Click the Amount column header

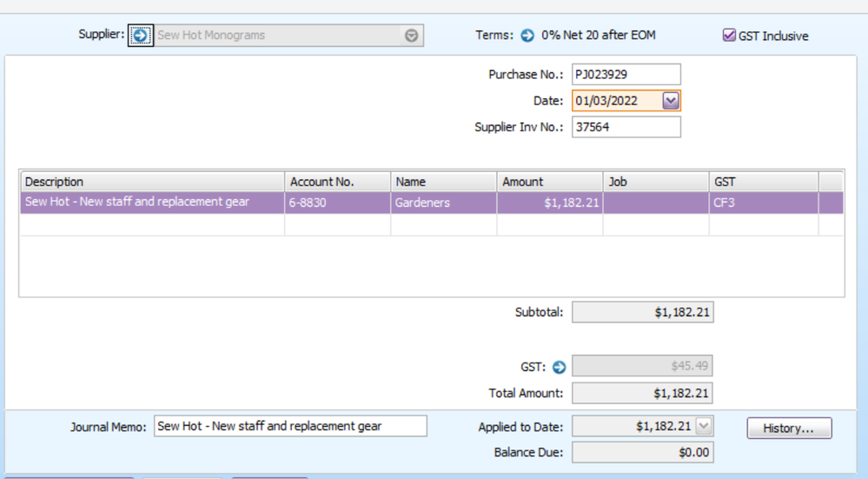tap(549, 182)
